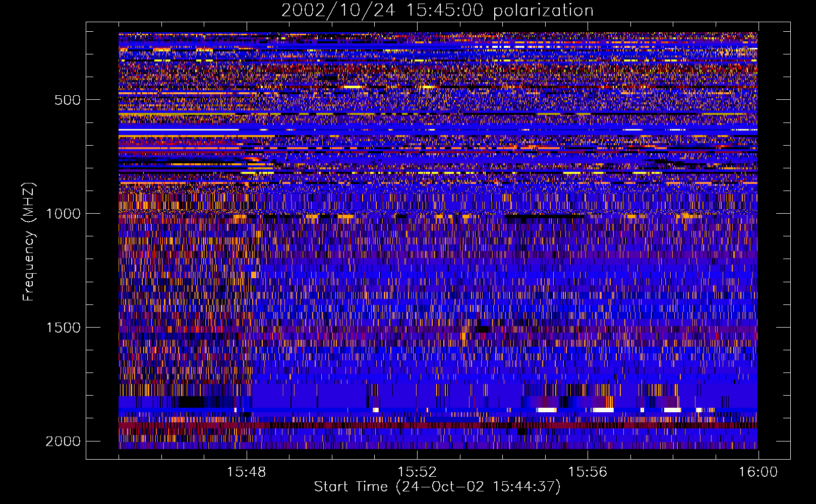Select the 'Frequency (MHZ)' axis title
The image size is (816, 504).
point(29,242)
